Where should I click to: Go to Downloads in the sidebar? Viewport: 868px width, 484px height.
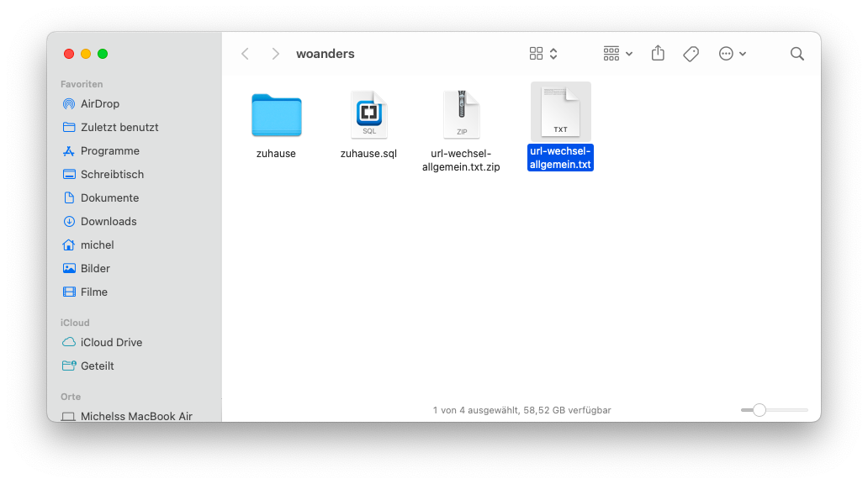coord(108,222)
